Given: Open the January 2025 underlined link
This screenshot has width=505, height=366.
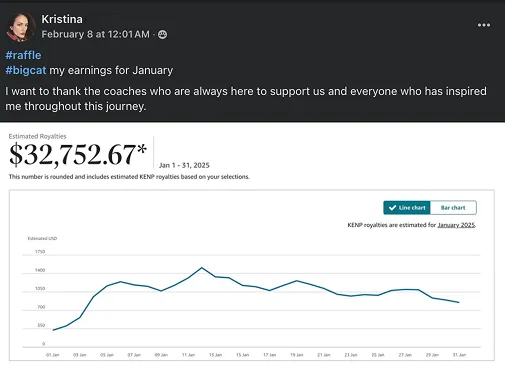Looking at the screenshot, I should point(456,225).
